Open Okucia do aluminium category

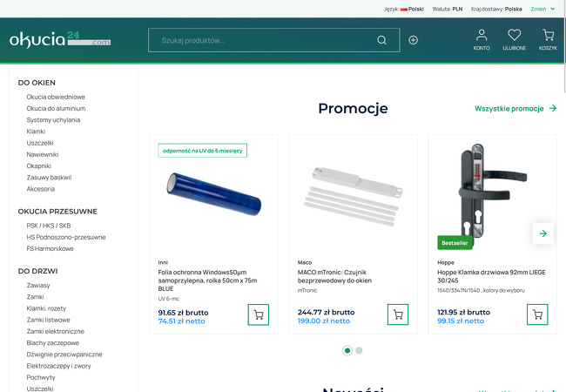click(56, 108)
